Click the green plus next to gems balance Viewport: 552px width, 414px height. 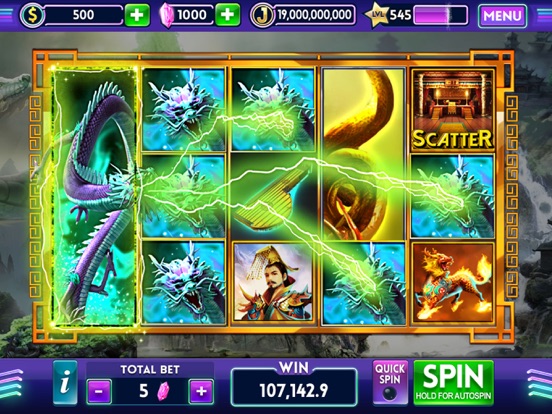tap(227, 15)
